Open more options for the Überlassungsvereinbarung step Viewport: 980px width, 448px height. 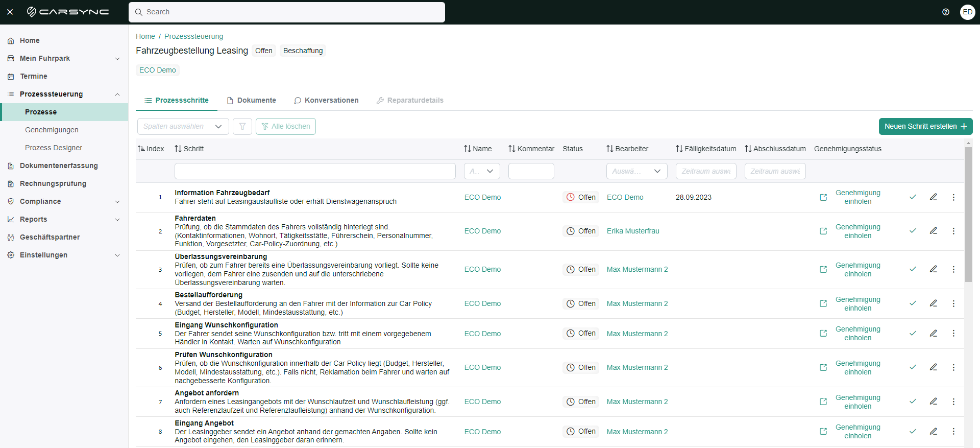[953, 269]
